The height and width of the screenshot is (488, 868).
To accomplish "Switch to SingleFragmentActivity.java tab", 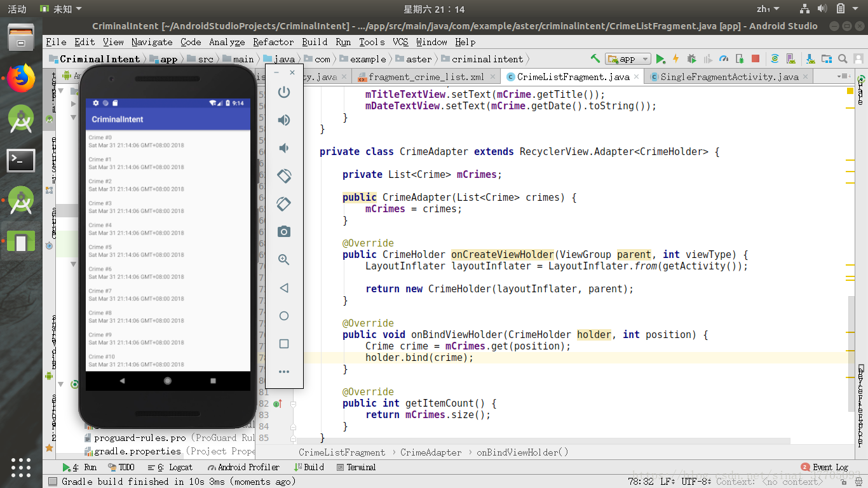I will [x=729, y=77].
